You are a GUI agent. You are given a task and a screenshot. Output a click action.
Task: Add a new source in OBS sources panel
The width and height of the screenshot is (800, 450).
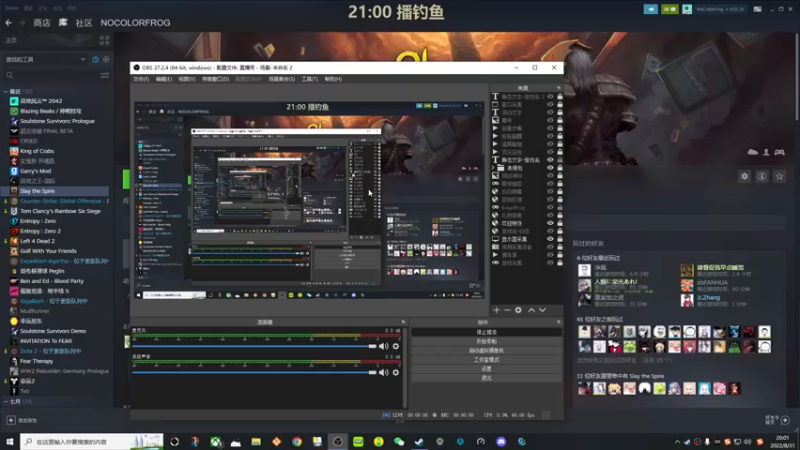pyautogui.click(x=496, y=310)
